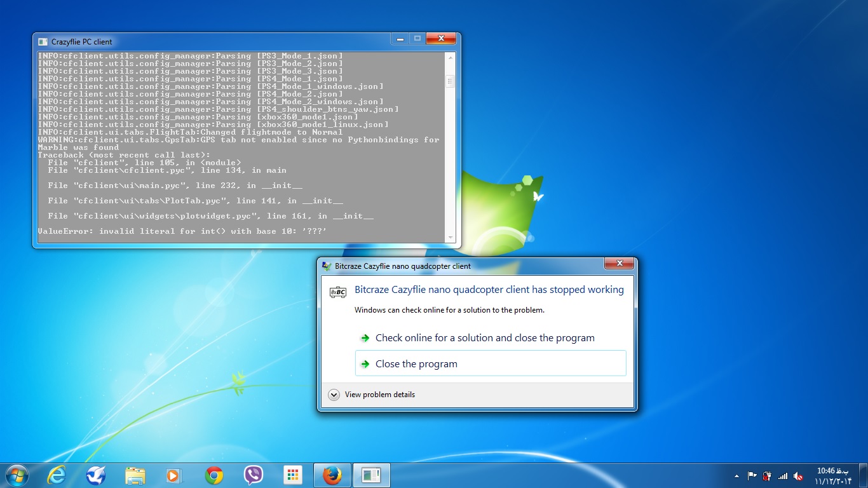The image size is (868, 488).
Task: Select the Crazyflie client taskbar window
Action: click(x=371, y=475)
